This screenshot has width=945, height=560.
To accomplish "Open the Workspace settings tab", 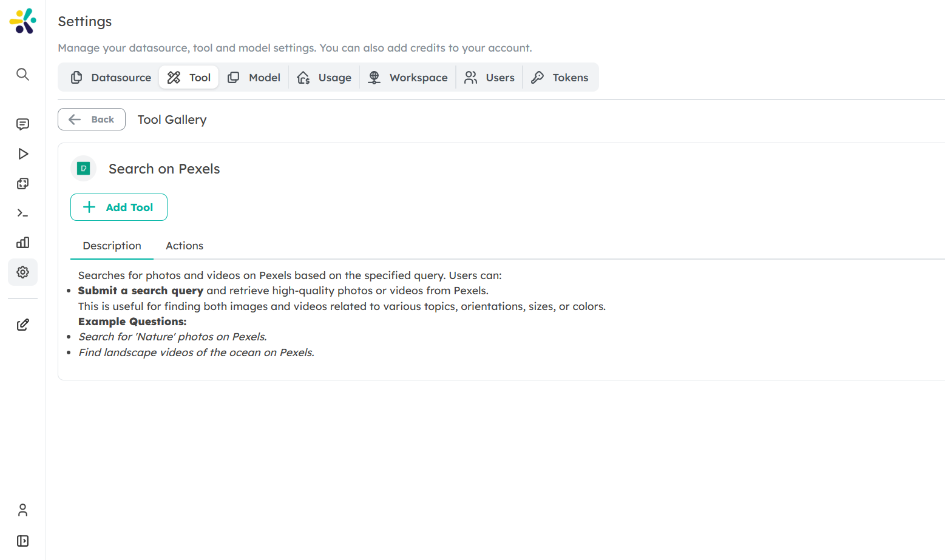I will 408,78.
